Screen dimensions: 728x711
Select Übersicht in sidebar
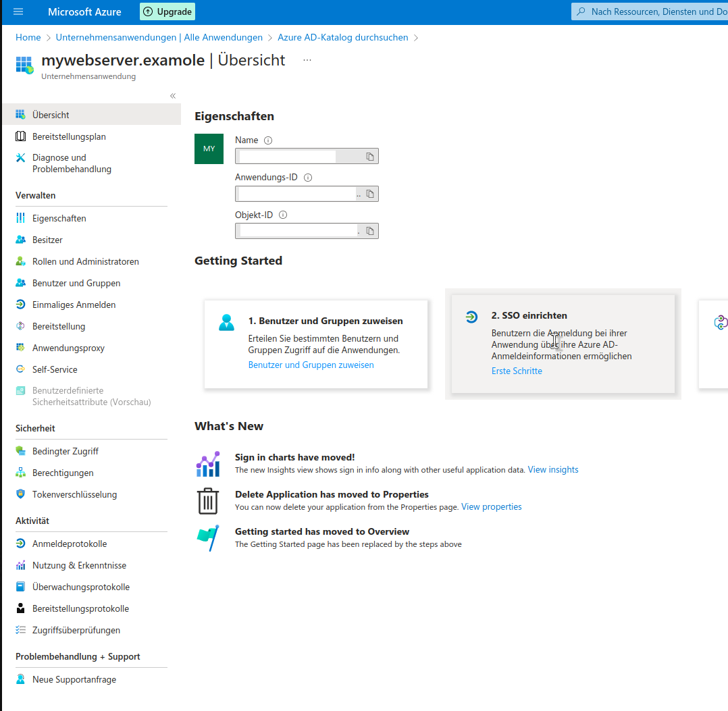point(91,115)
